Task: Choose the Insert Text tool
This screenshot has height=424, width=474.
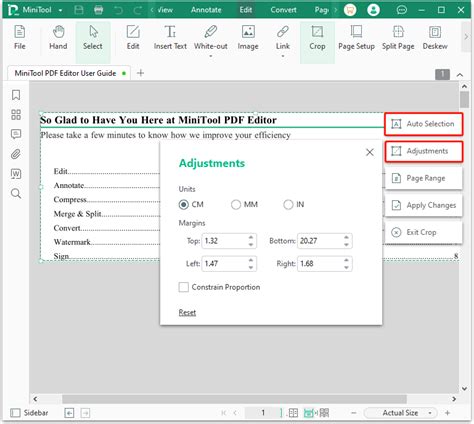Action: [x=170, y=37]
